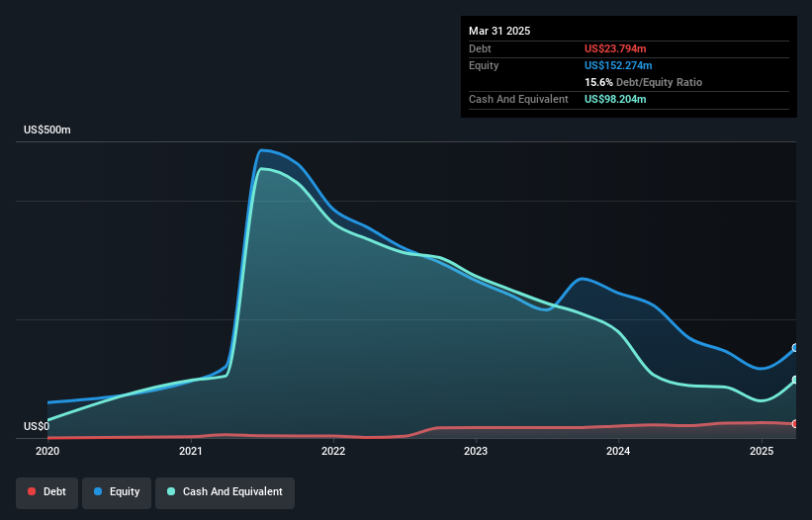
Task: Click the Equity endpoint marker on the chart
Action: click(795, 348)
